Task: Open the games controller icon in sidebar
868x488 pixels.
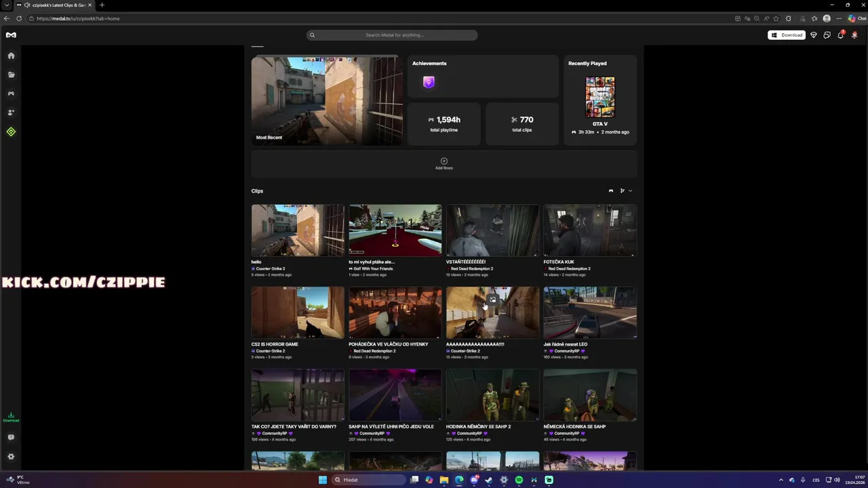Action: (11, 94)
